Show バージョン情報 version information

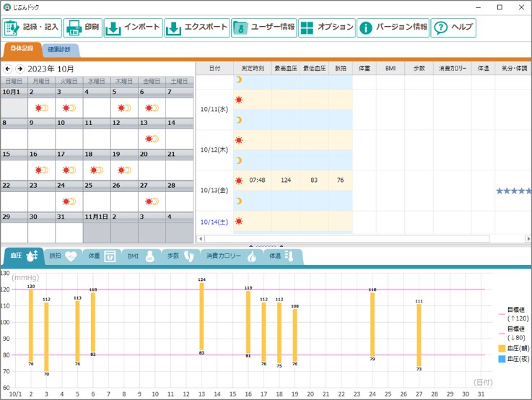click(x=393, y=27)
